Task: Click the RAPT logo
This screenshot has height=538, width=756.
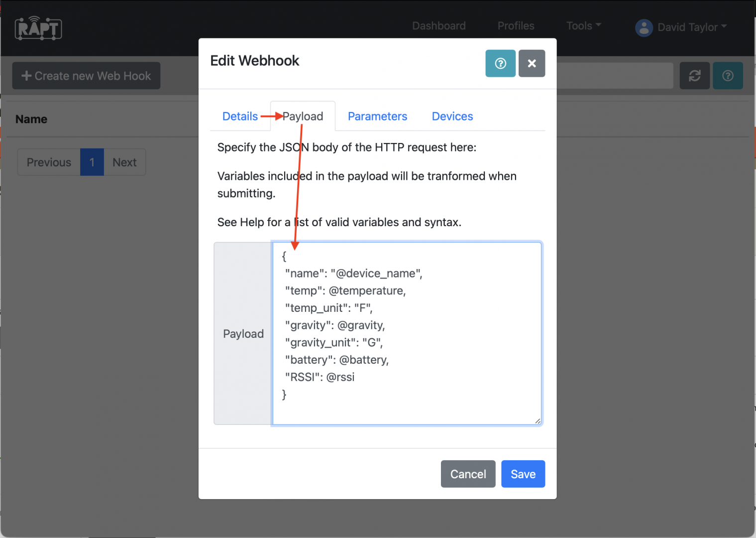Action: click(38, 28)
